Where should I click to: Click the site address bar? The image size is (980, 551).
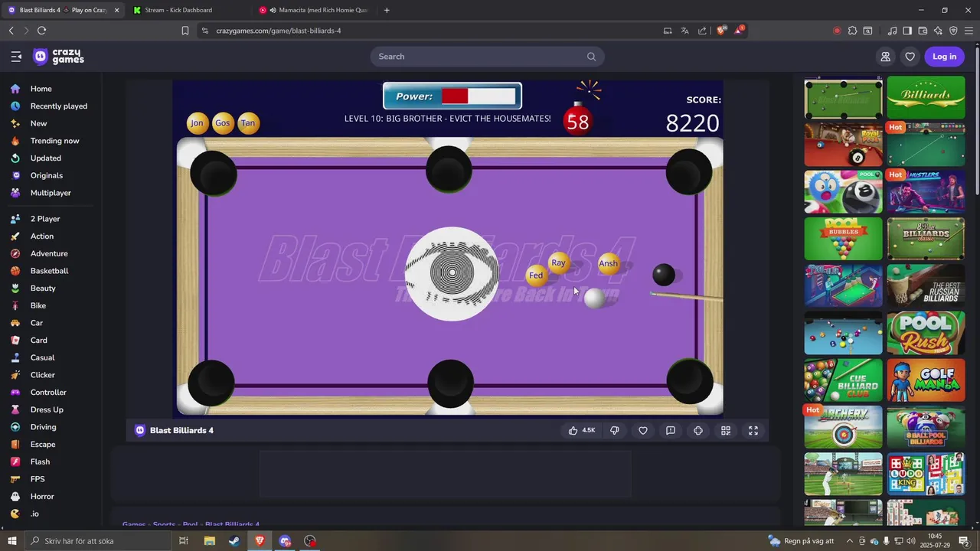point(429,31)
